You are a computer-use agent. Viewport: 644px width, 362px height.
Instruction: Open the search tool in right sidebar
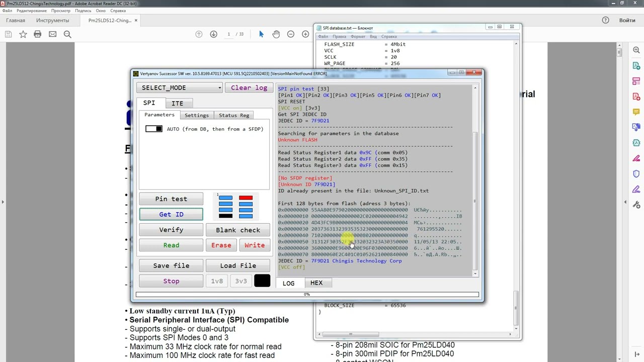point(636,51)
